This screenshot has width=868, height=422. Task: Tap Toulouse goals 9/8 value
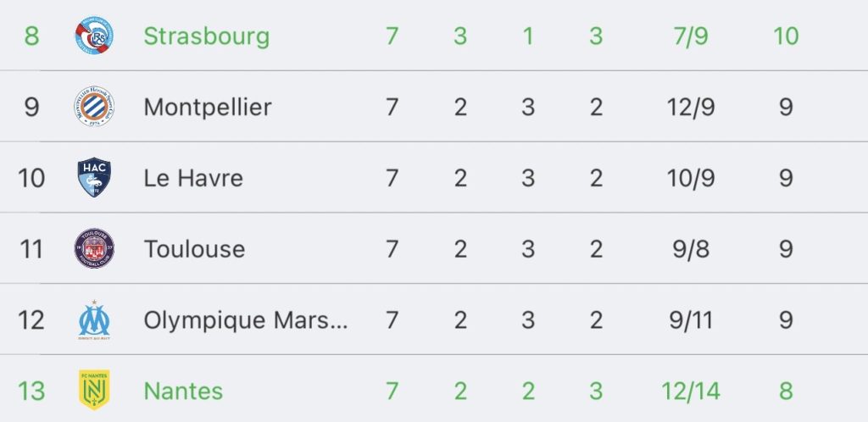point(690,249)
